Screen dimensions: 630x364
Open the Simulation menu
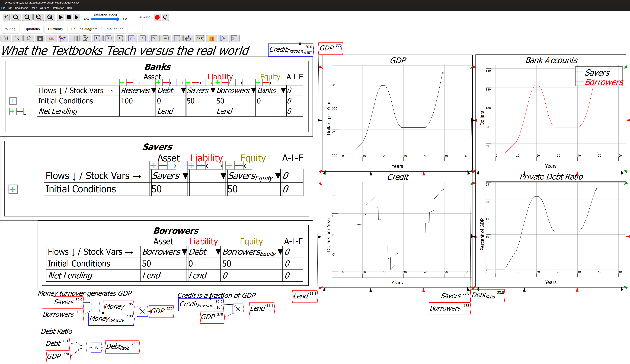click(58, 8)
